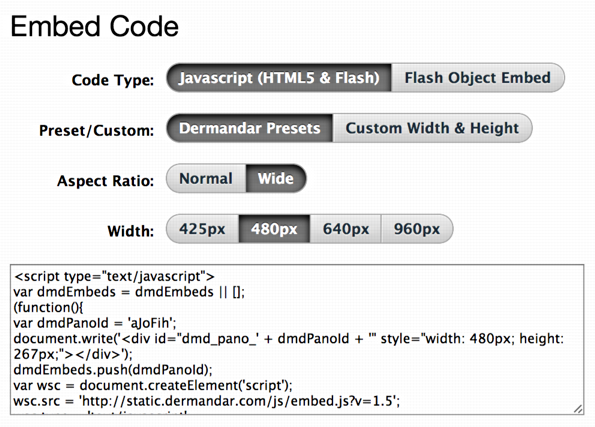This screenshot has width=595, height=427.
Task: Select Custom Width & Height option
Action: point(432,128)
